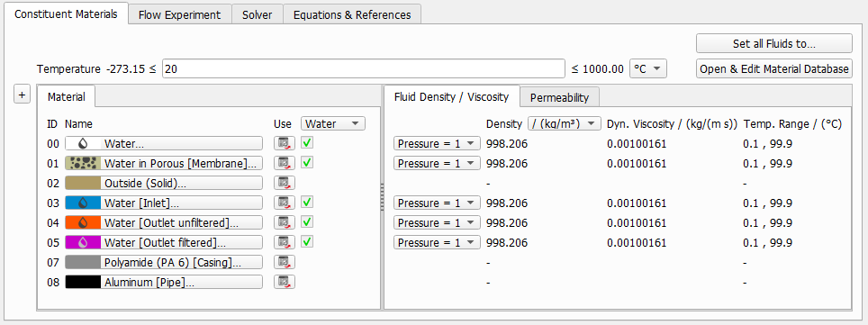Screen dimensions: 868x325
Task: Click temp range 0.1 , 99.9 for Water [Outlet filtered]
Action: 767,242
